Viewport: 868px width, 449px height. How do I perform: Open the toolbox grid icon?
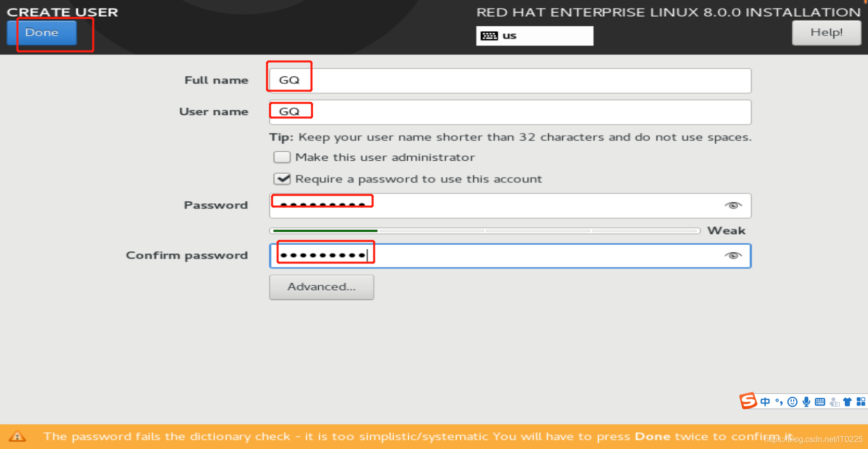[x=861, y=402]
